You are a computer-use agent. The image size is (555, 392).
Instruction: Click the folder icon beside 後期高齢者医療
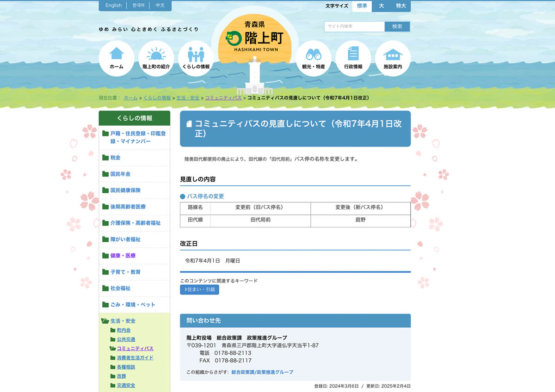[105, 207]
